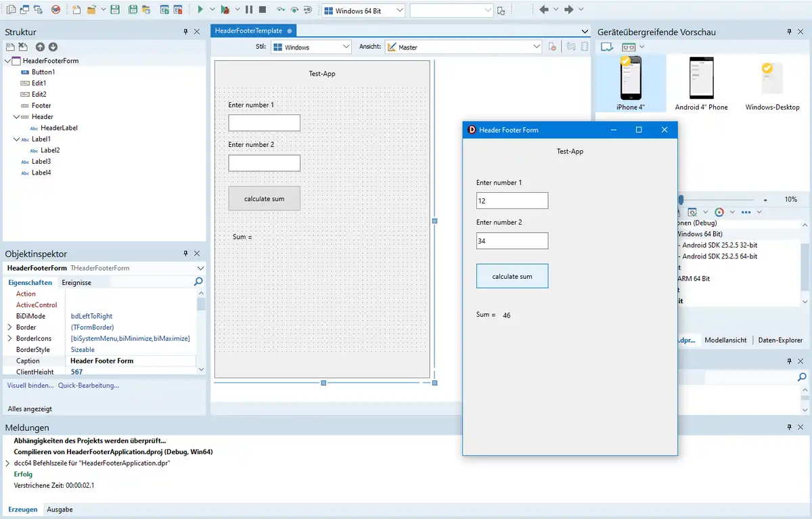Screen dimensions: 812x519
Task: Select the iPhone 4" device preview
Action: [631, 83]
